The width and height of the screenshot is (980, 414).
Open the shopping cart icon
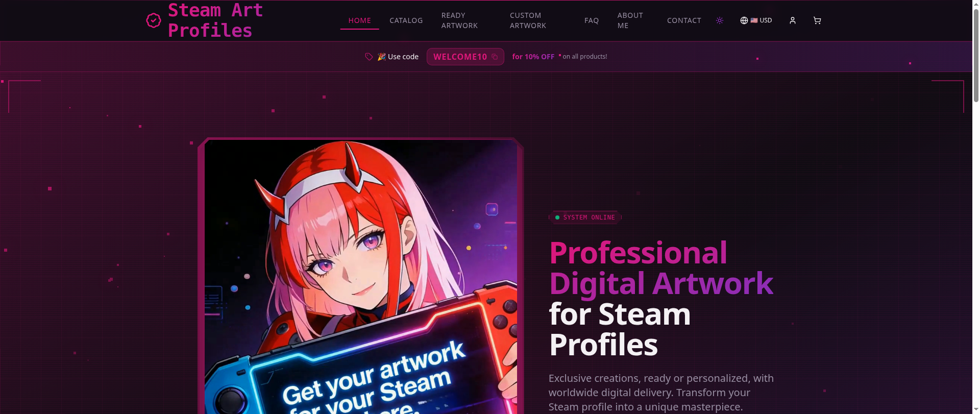click(817, 20)
